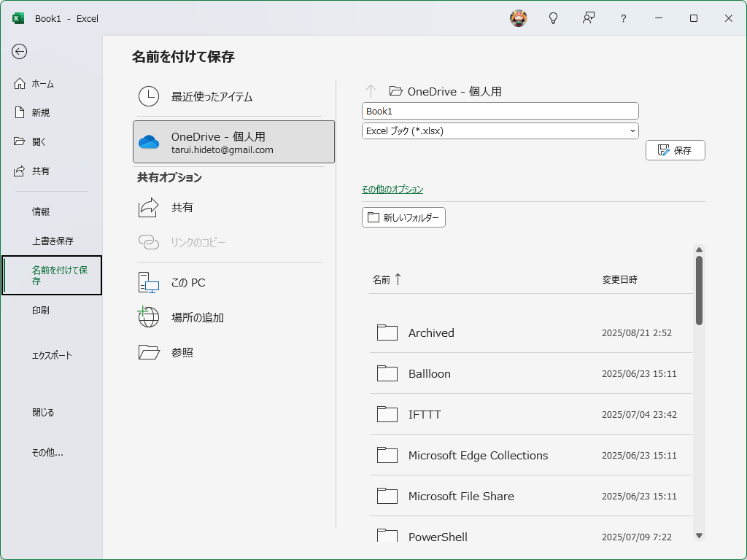
Task: Open the lightbulb tips icon in title bar
Action: 554,18
